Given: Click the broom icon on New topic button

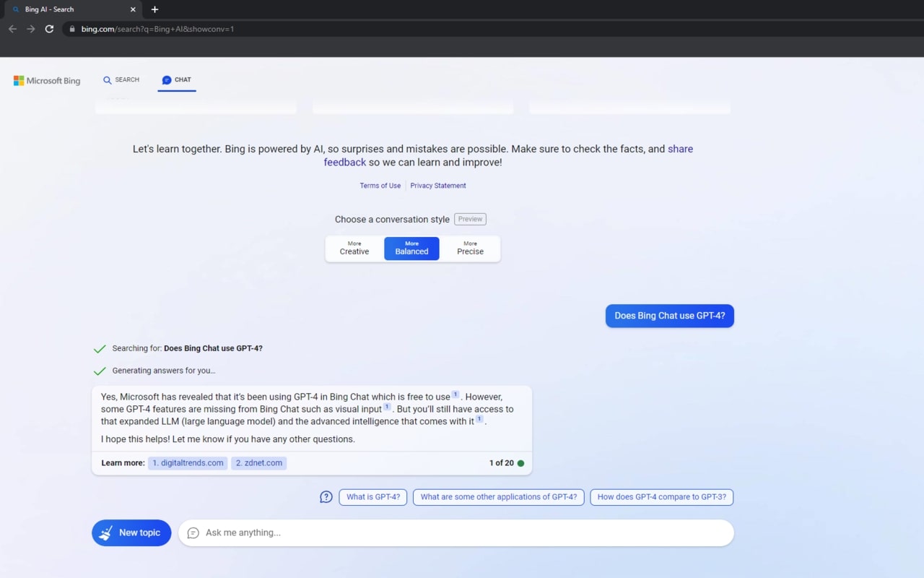Looking at the screenshot, I should [107, 532].
